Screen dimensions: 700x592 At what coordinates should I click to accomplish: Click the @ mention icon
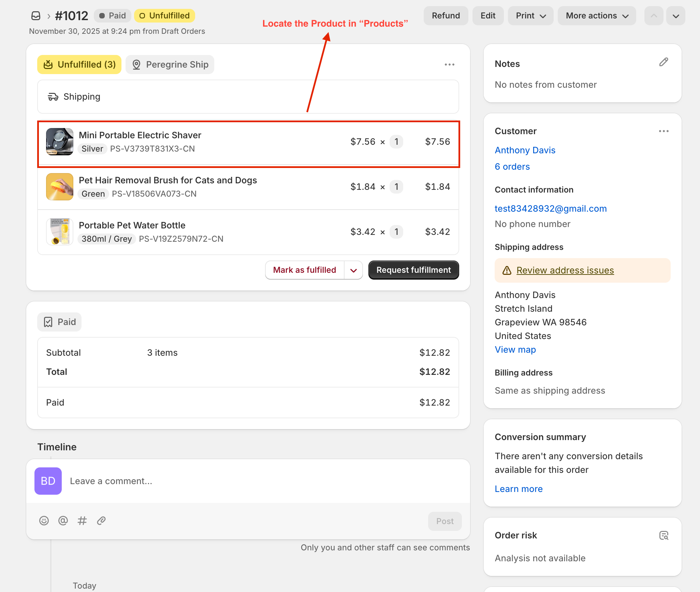[63, 521]
